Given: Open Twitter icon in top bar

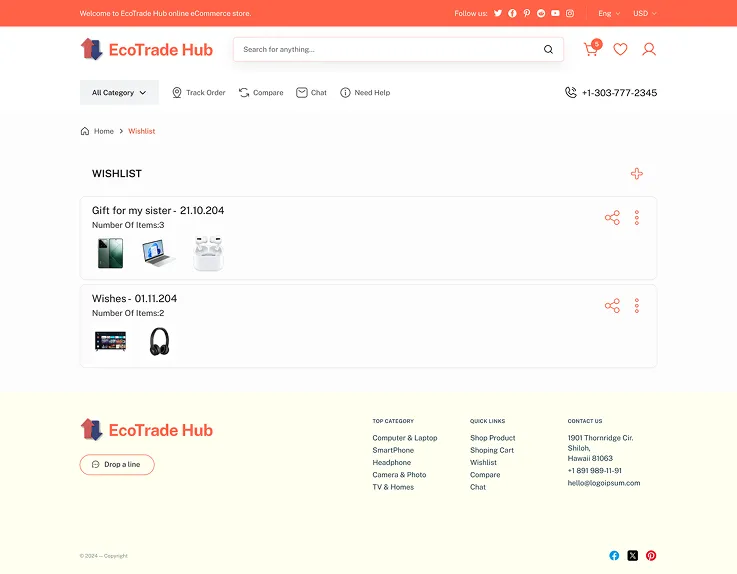Looking at the screenshot, I should pyautogui.click(x=498, y=13).
